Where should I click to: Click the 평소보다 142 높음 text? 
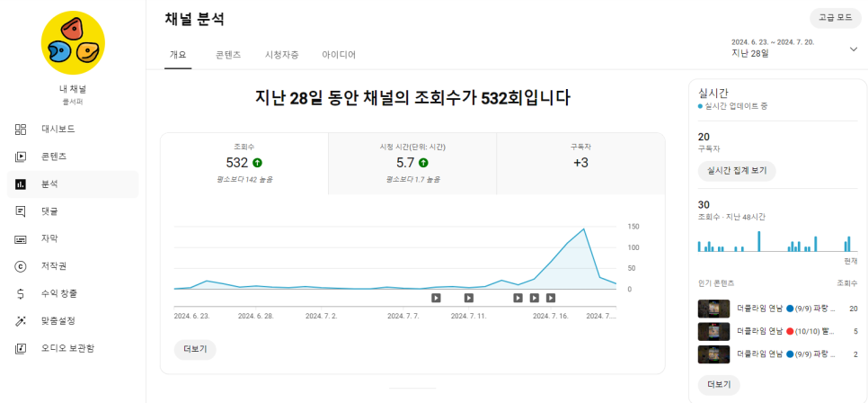[x=244, y=179]
